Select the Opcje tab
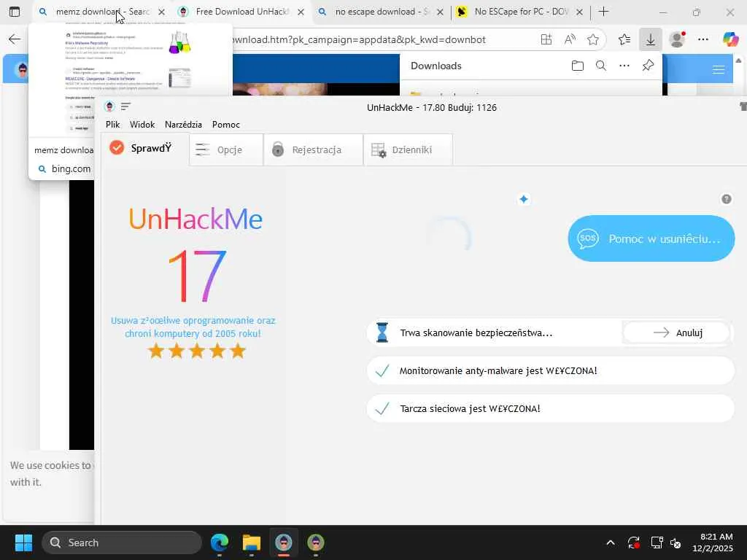This screenshot has height=560, width=747. point(226,150)
